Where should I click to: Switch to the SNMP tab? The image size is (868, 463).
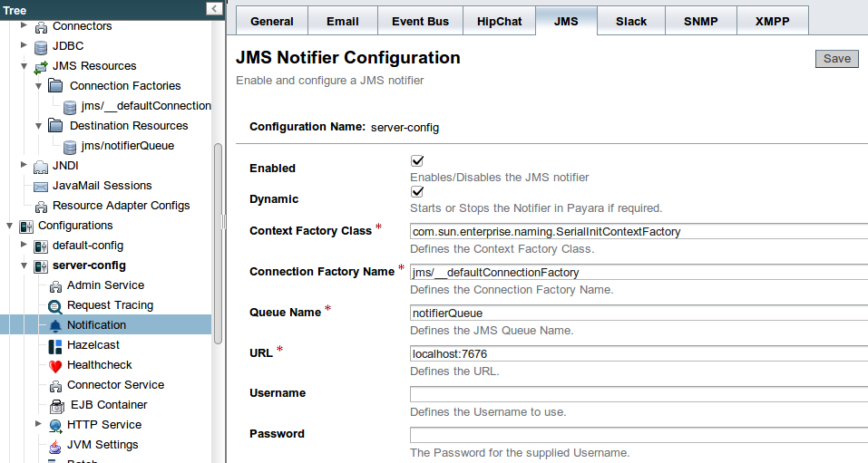coord(701,21)
